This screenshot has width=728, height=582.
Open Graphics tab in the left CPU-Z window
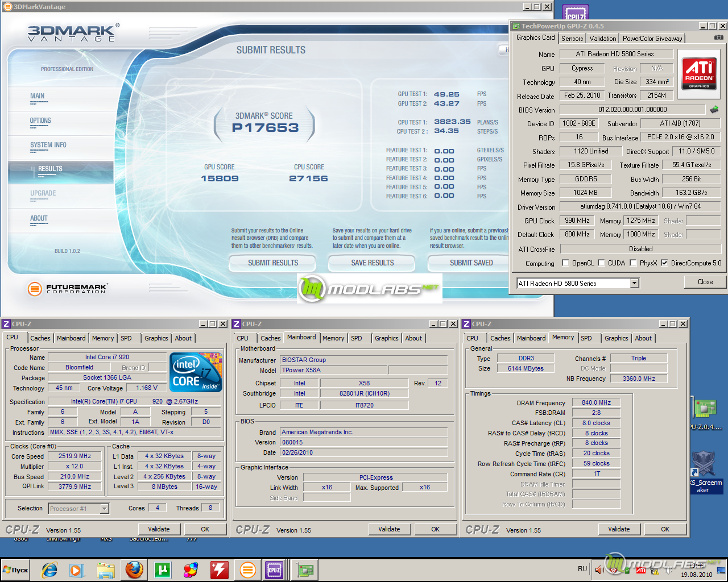coord(156,338)
